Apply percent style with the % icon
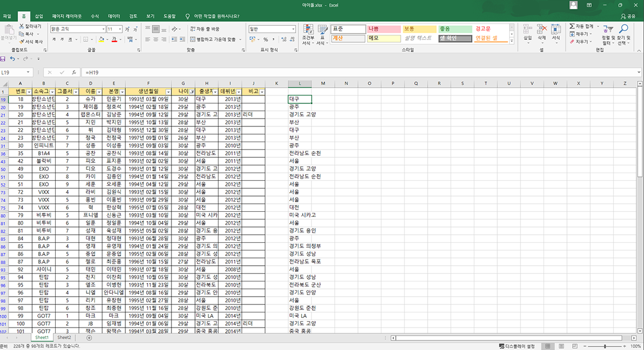Viewport: 644px width, 350px height. click(x=266, y=39)
